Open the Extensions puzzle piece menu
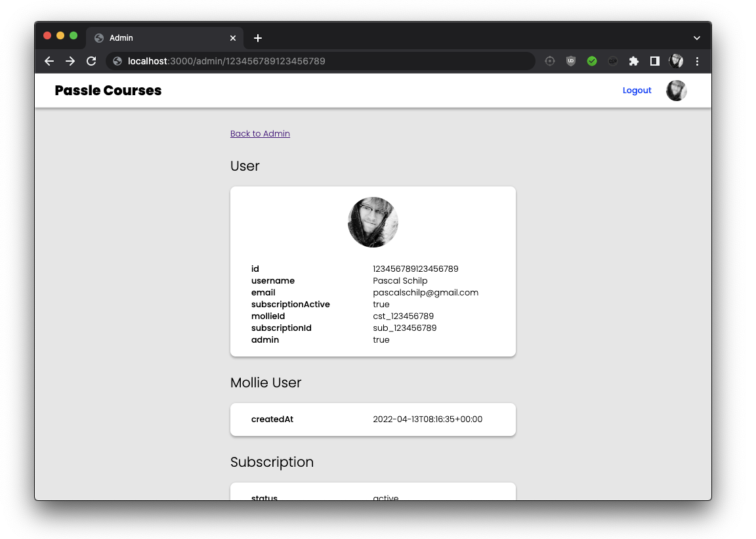 click(633, 61)
